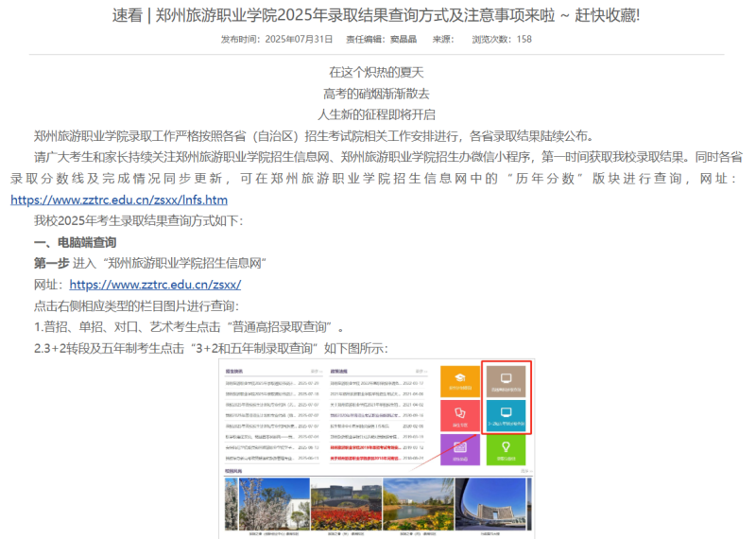Screen dimensions: 756x539
Task: Open the www.zztrc.edu.cn/zsxx/ admissions site link
Action: (155, 285)
